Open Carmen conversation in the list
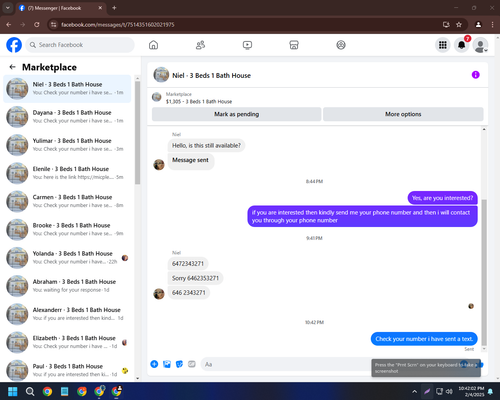This screenshot has width=500, height=400. [67, 201]
